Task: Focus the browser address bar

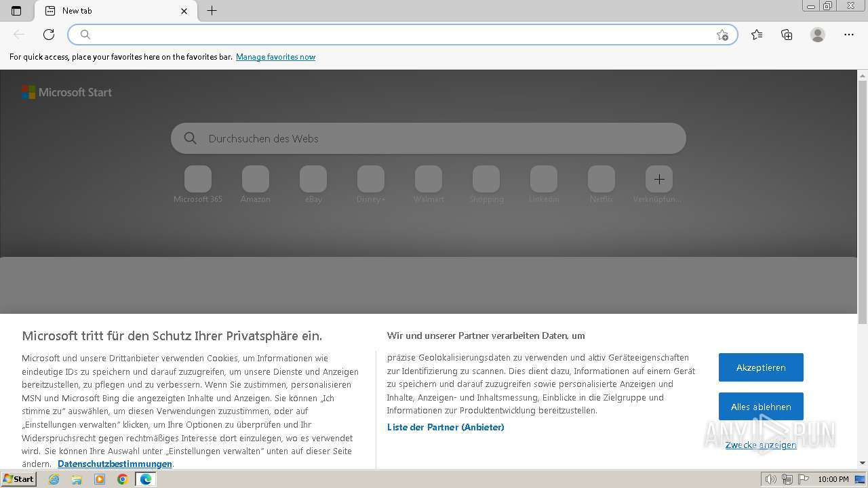Action: (x=403, y=35)
